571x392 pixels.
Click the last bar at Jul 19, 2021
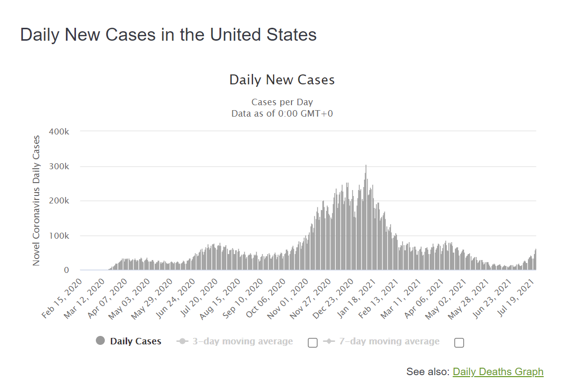pyautogui.click(x=535, y=260)
